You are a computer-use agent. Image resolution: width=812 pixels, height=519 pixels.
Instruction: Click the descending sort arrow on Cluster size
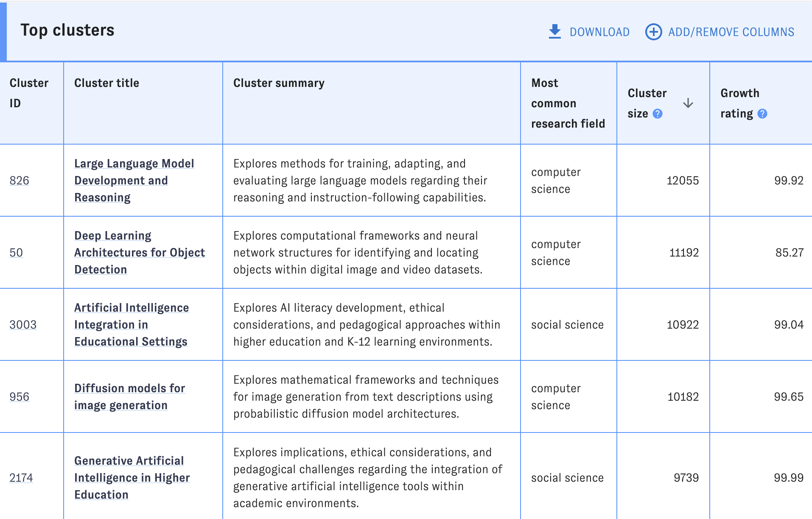click(x=688, y=103)
